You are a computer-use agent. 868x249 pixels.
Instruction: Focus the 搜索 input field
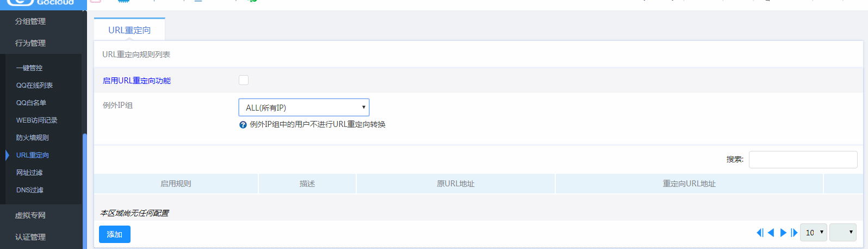click(x=803, y=160)
